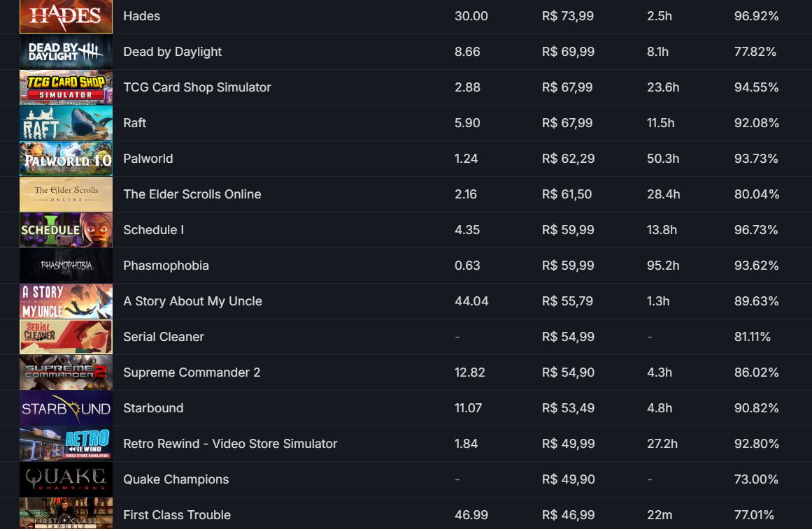Open The Elder Scrolls Online thumbnail
812x529 pixels.
66,195
